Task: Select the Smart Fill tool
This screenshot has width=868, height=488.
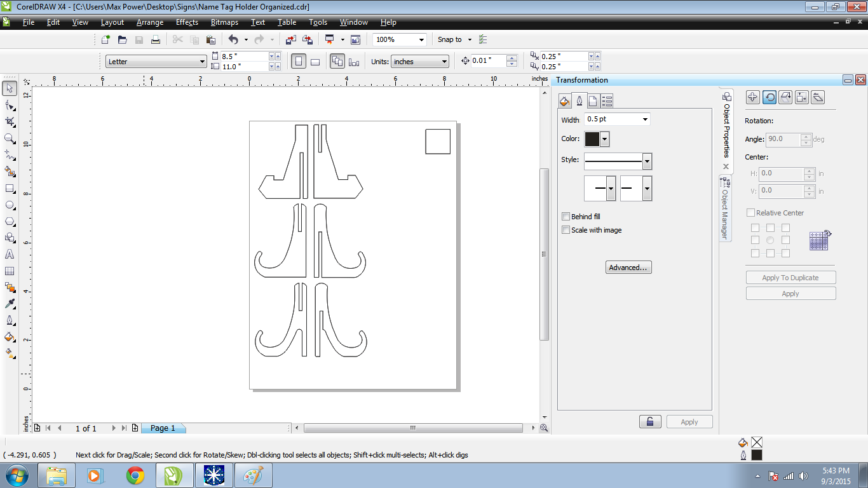Action: click(x=10, y=171)
